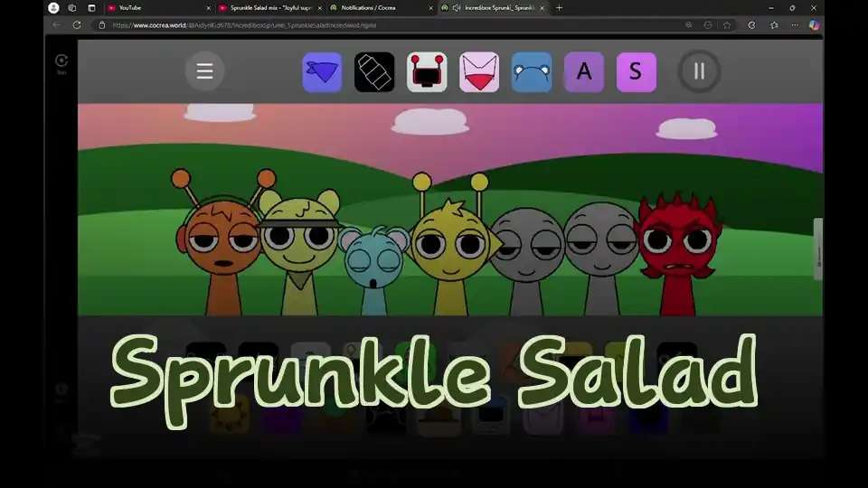Open the browser workspaces icon
The image size is (868, 488).
(72, 8)
